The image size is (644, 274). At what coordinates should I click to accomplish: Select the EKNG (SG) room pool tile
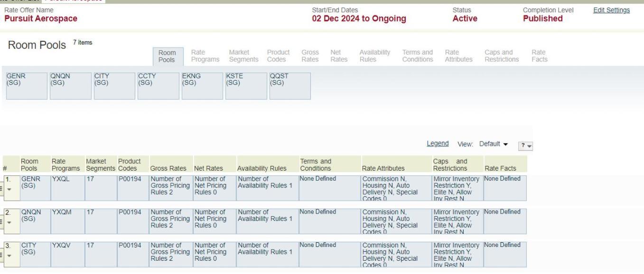point(202,86)
